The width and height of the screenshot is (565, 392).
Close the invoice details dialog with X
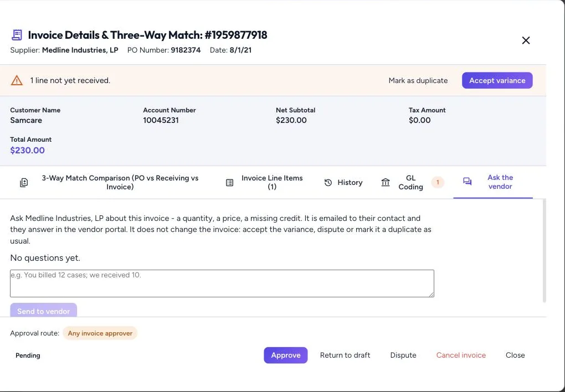pos(526,40)
